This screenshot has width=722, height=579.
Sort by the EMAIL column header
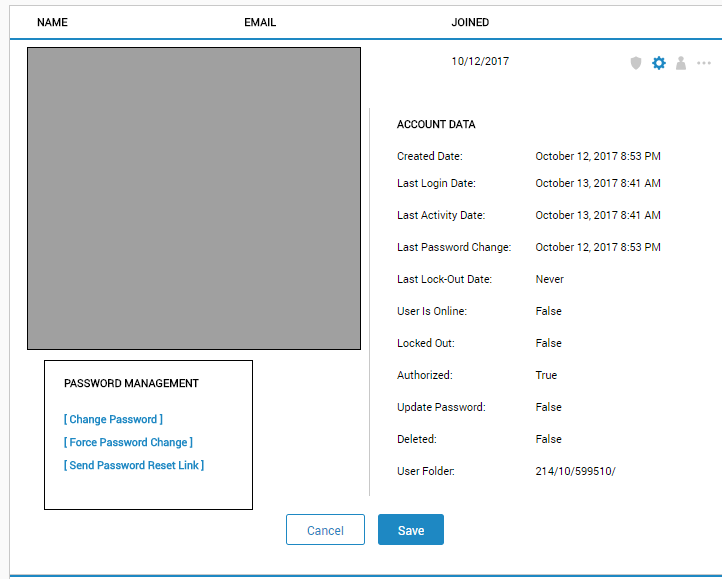(260, 22)
